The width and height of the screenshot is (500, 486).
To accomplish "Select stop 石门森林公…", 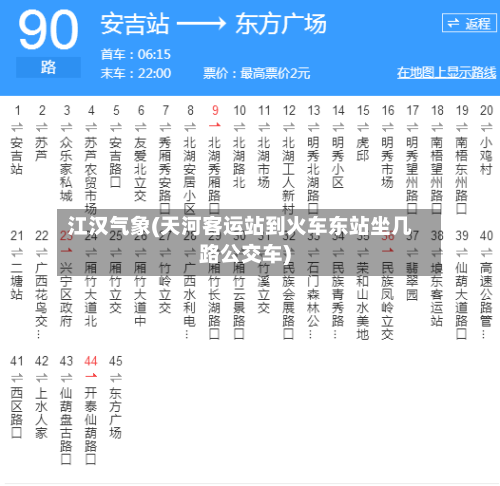I will [313, 300].
